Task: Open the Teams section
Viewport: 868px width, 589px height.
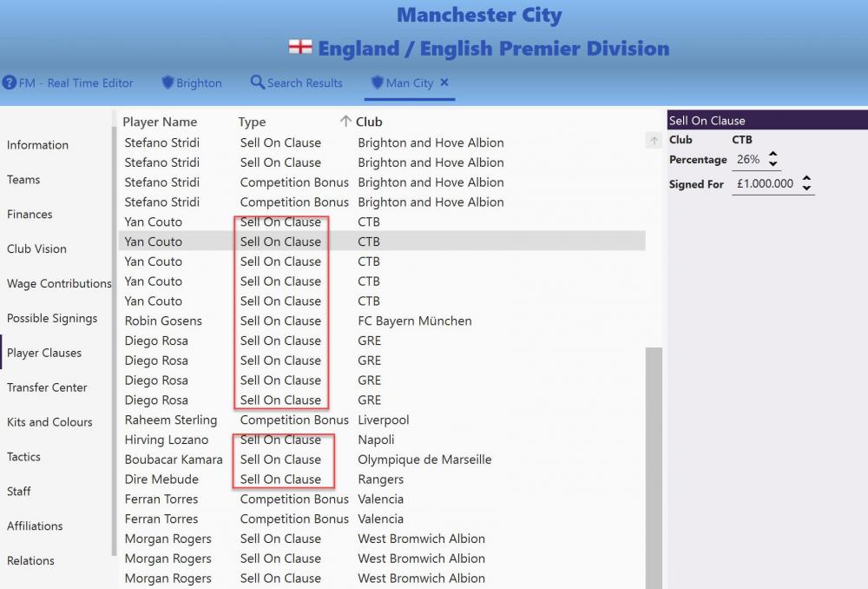Action: [23, 180]
